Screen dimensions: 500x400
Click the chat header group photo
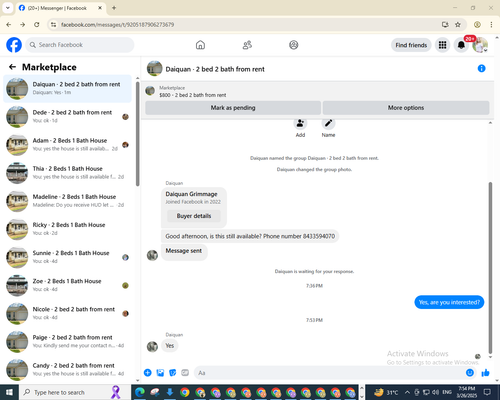(155, 69)
